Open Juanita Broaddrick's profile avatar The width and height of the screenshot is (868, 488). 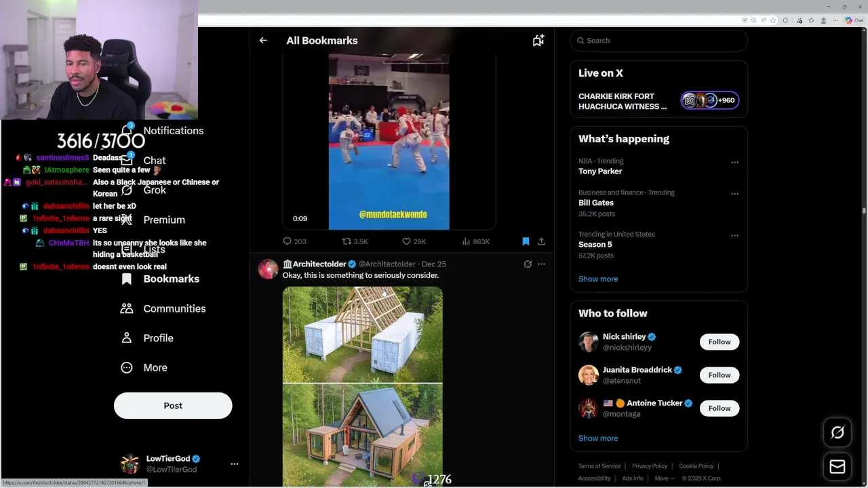[589, 375]
